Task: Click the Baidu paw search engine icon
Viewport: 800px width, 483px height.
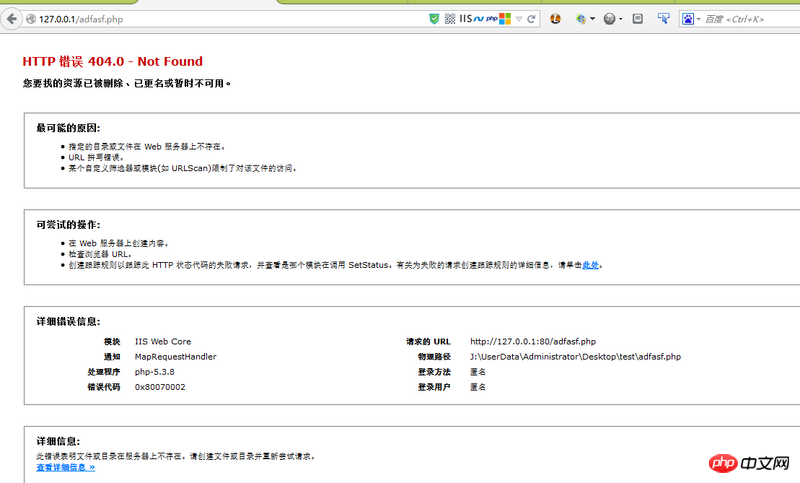Action: [x=688, y=19]
